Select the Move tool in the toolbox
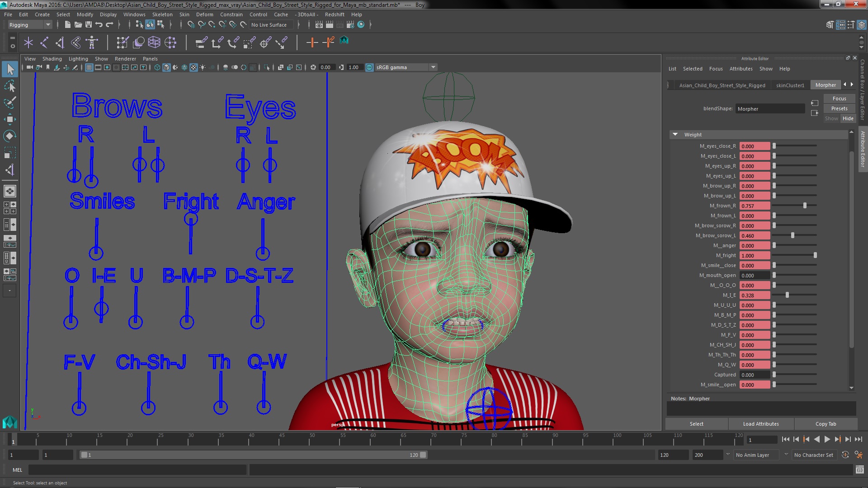The width and height of the screenshot is (868, 488). (x=10, y=119)
